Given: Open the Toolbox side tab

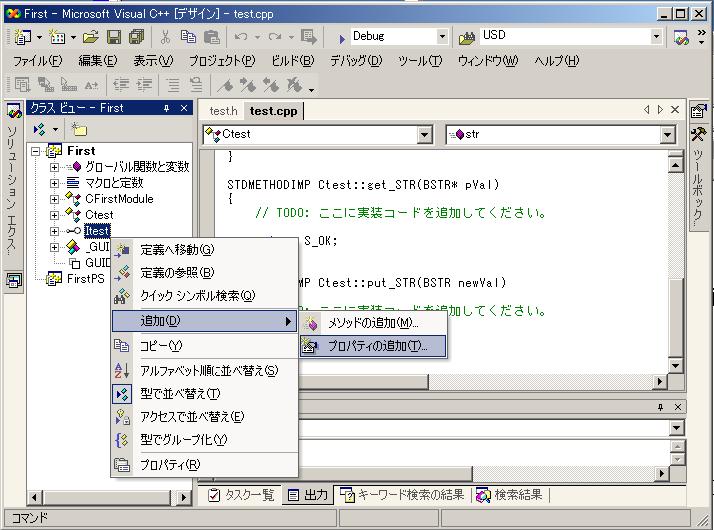Looking at the screenshot, I should (698, 179).
